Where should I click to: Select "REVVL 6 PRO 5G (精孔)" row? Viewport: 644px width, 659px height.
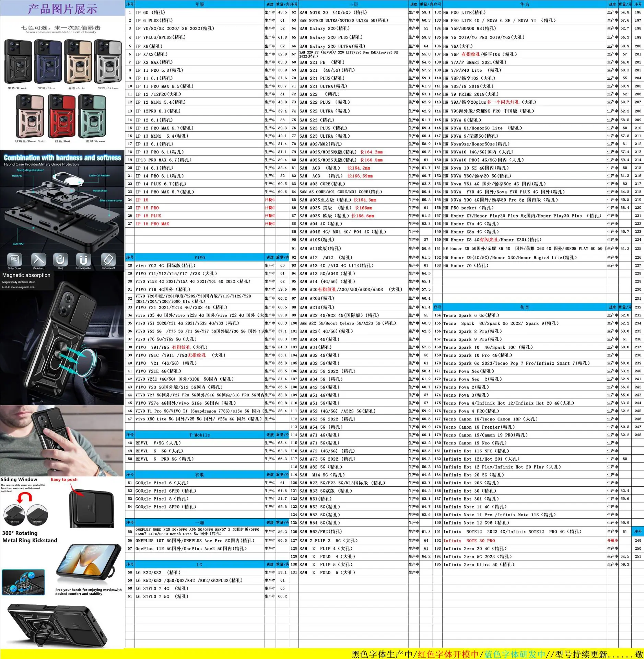pyautogui.click(x=200, y=459)
